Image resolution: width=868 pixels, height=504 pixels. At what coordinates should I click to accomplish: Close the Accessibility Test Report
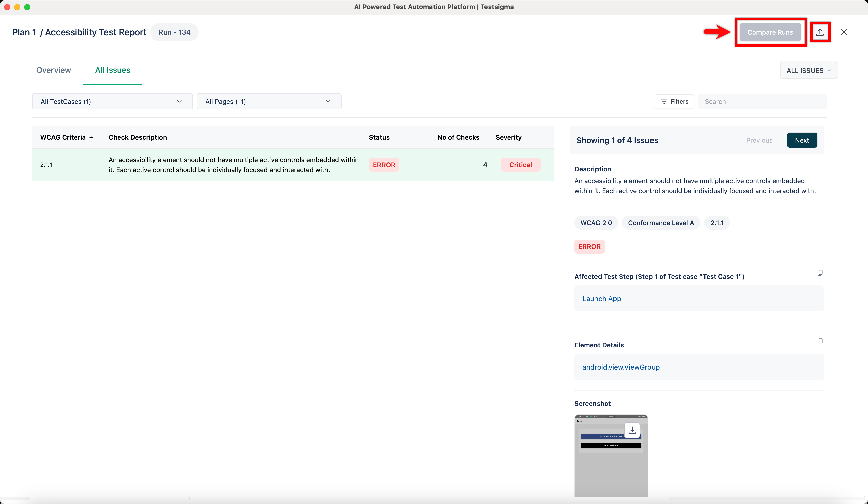pyautogui.click(x=844, y=32)
